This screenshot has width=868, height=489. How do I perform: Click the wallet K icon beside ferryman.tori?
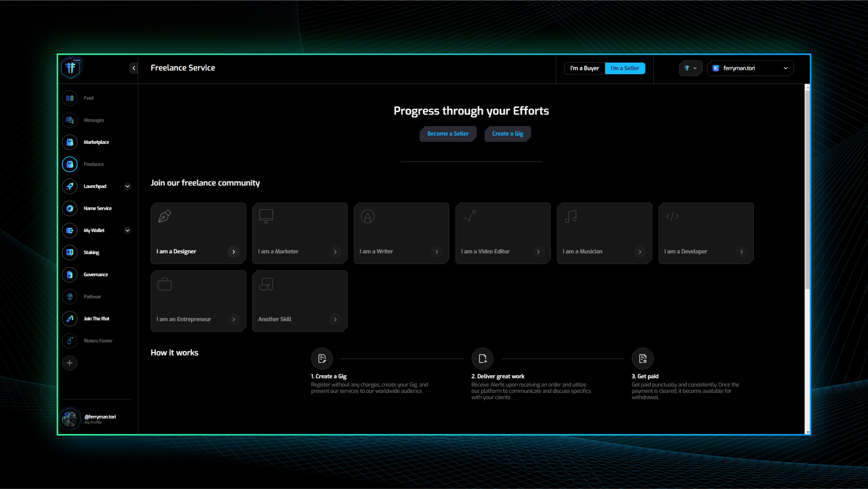tap(716, 68)
